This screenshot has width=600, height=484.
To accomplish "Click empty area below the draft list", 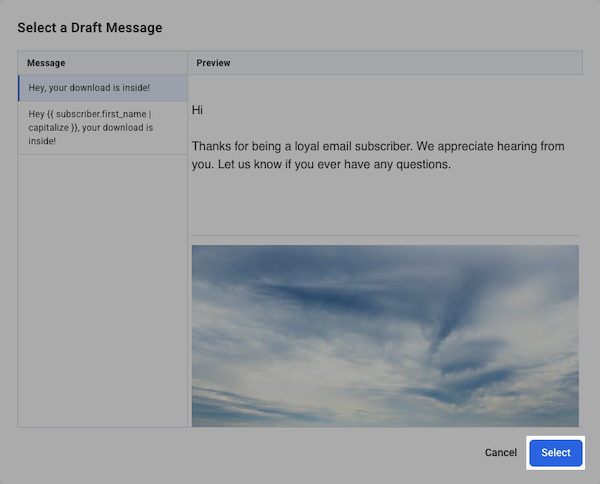I will [x=102, y=290].
